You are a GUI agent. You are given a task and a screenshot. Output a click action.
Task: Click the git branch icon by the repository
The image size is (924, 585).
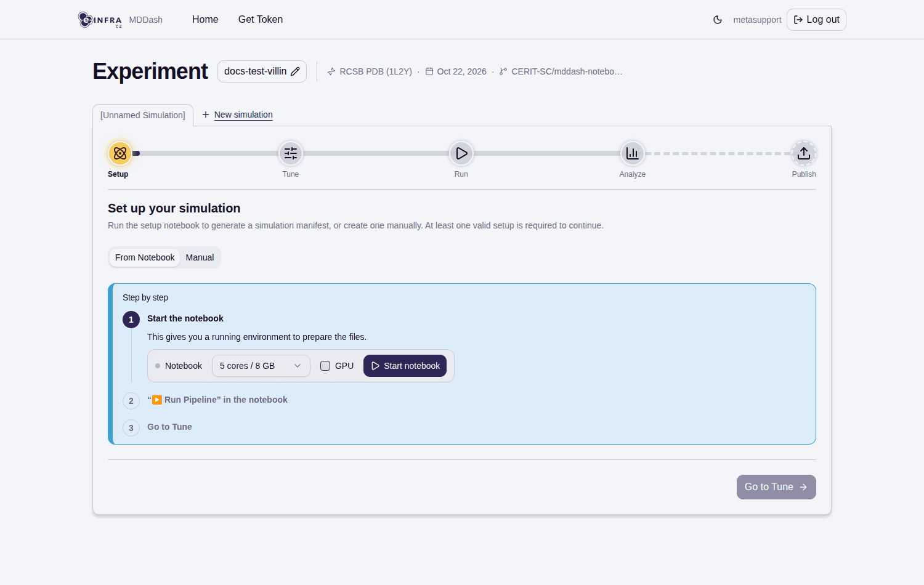tap(503, 71)
